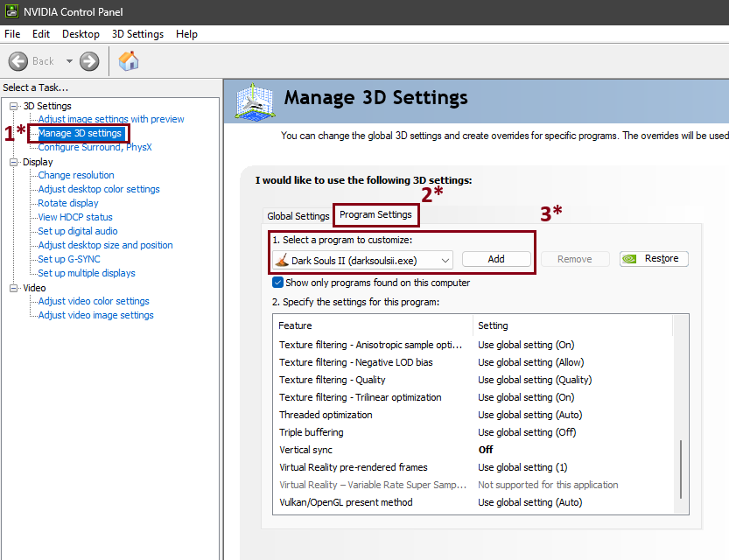
Task: Uncheck Show only programs found on this computer
Action: tap(277, 283)
